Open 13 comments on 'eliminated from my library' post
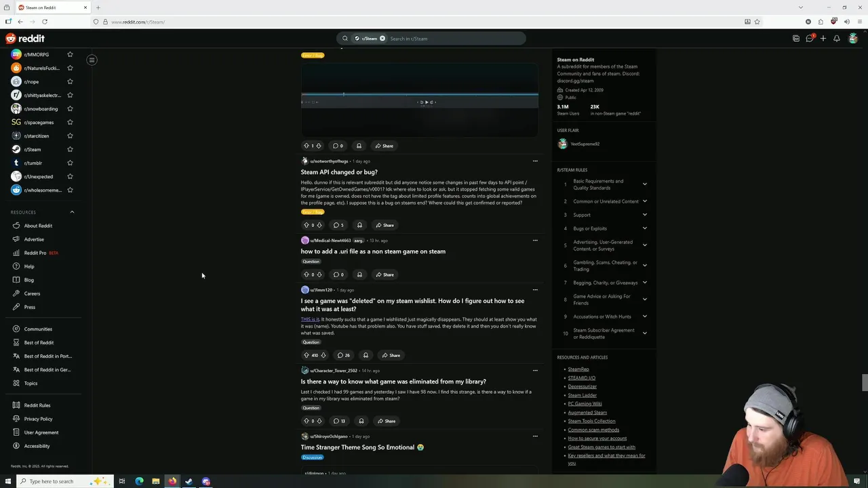This screenshot has width=868, height=488. tap(339, 421)
